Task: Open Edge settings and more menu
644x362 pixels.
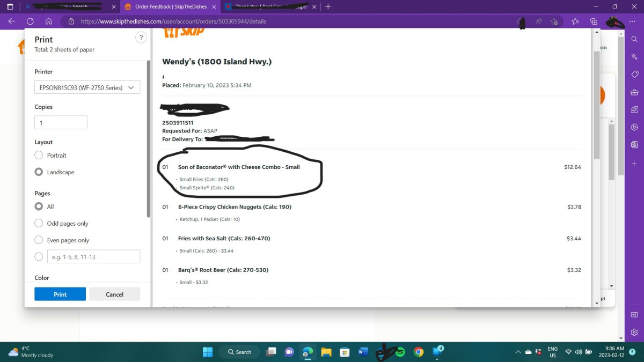Action: pos(632,21)
